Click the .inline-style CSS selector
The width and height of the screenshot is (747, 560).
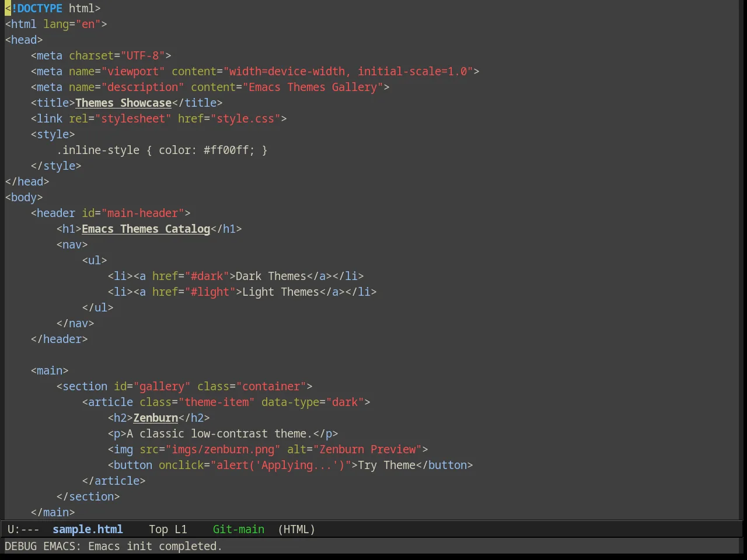pos(98,150)
